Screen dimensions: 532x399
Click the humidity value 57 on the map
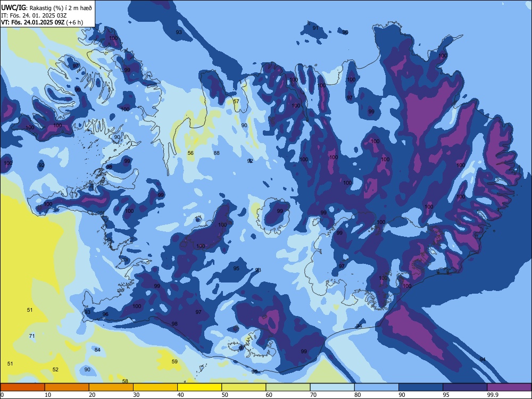[236, 101]
